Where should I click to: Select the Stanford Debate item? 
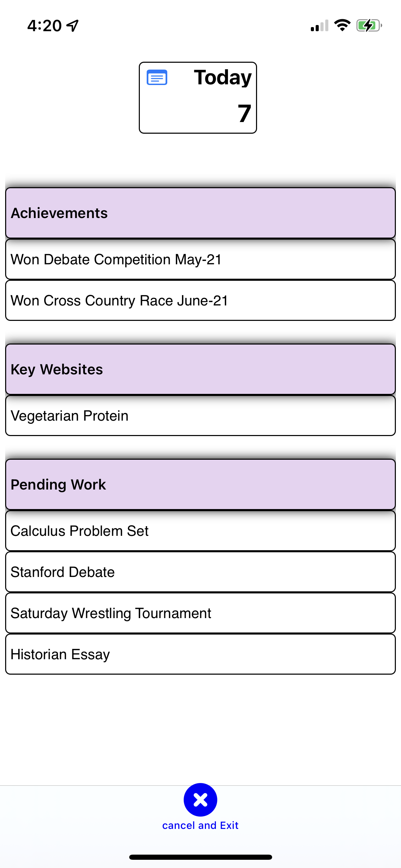[x=200, y=572]
